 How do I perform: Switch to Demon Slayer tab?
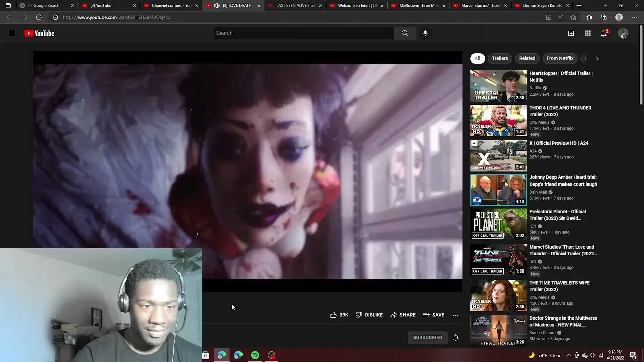point(543,6)
